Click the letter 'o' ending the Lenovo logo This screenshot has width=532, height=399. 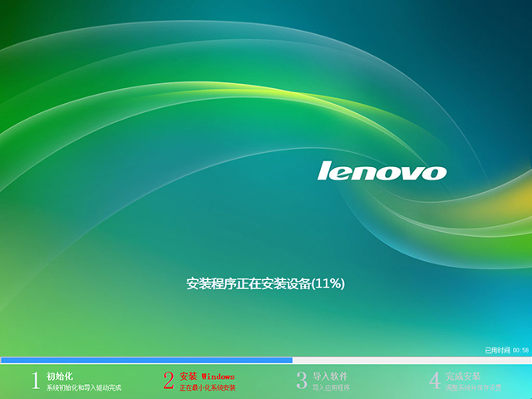(436, 173)
